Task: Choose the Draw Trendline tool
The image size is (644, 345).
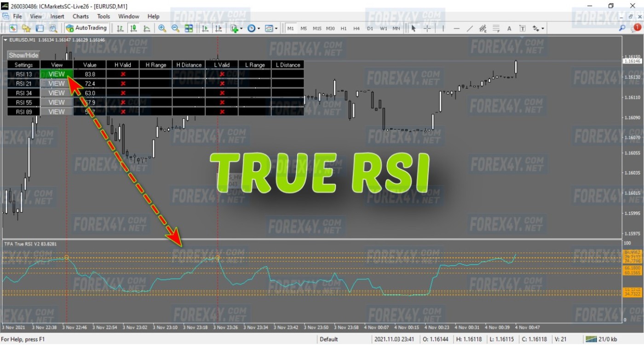Action: [x=470, y=28]
